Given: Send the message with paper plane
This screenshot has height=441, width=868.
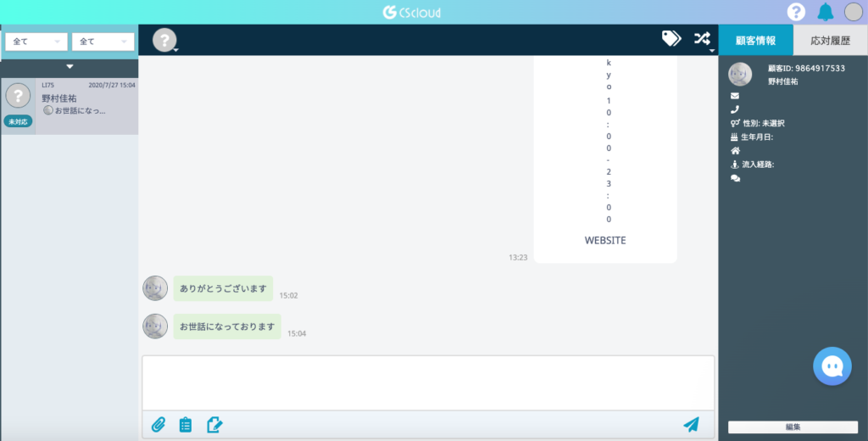Looking at the screenshot, I should coord(691,424).
